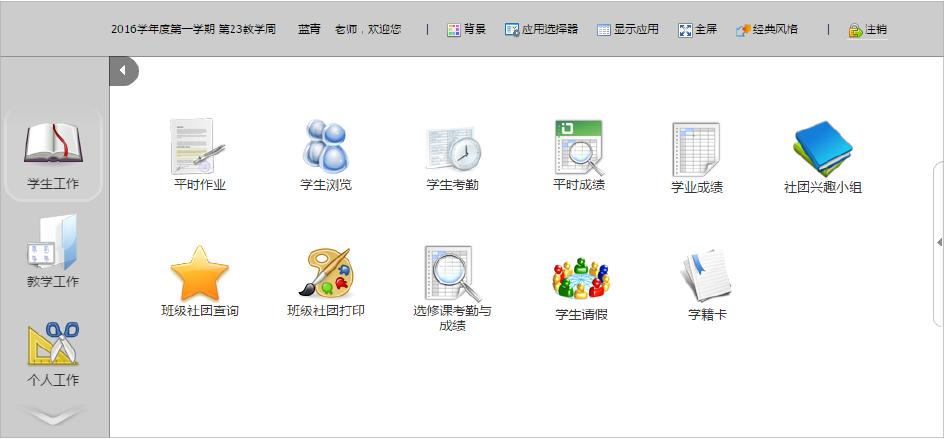Open the 学生考勤 attendance icon
944x439 pixels.
[x=453, y=148]
